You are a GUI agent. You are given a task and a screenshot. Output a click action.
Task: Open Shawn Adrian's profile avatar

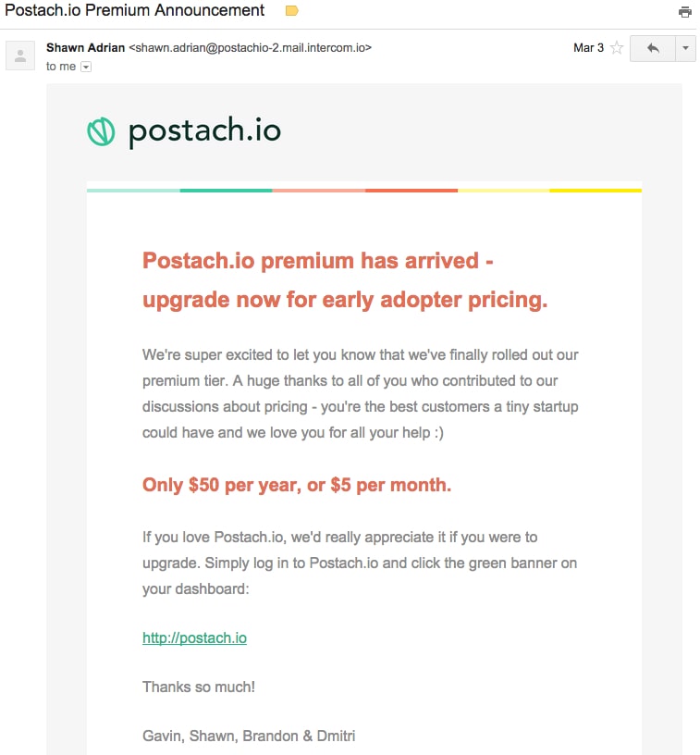click(x=20, y=56)
